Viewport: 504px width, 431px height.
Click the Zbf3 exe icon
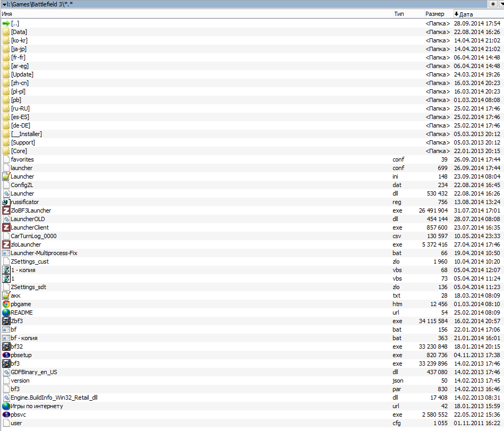(6, 320)
